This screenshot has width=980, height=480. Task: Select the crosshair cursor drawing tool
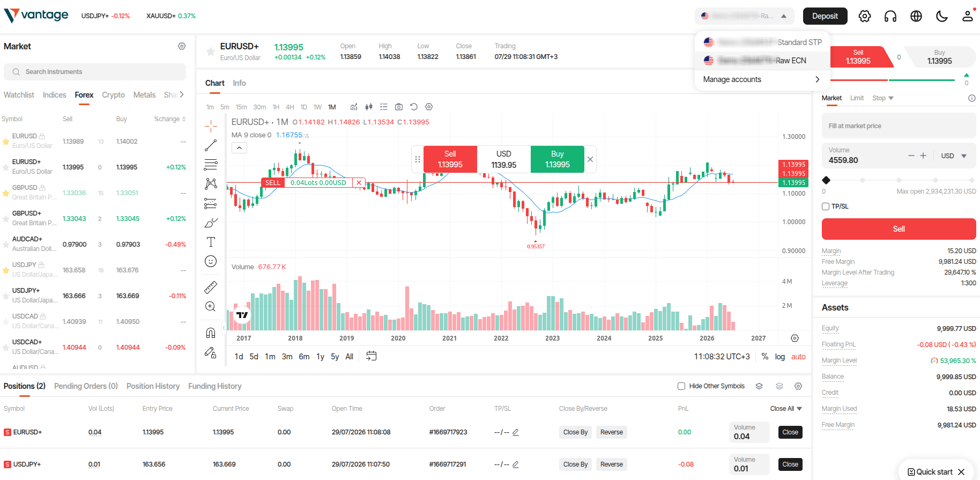coord(211,126)
